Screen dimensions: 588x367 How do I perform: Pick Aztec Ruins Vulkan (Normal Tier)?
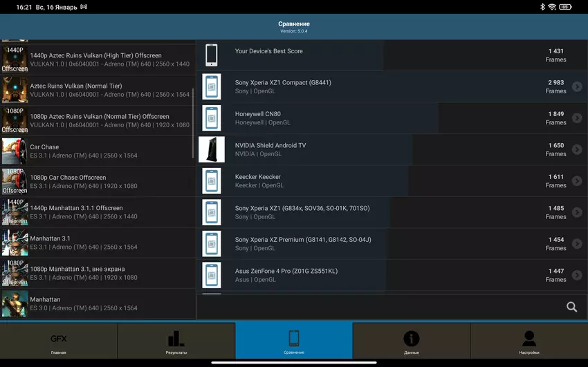pos(97,90)
